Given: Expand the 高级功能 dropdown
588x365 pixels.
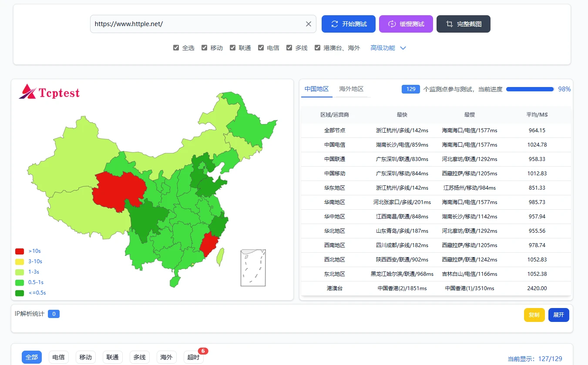Looking at the screenshot, I should tap(388, 48).
